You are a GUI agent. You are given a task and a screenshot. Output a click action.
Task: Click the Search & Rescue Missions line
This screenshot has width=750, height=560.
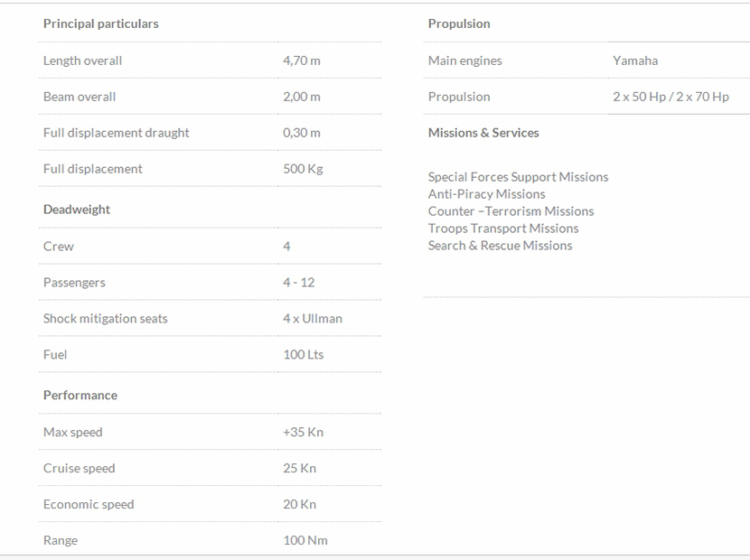point(500,246)
